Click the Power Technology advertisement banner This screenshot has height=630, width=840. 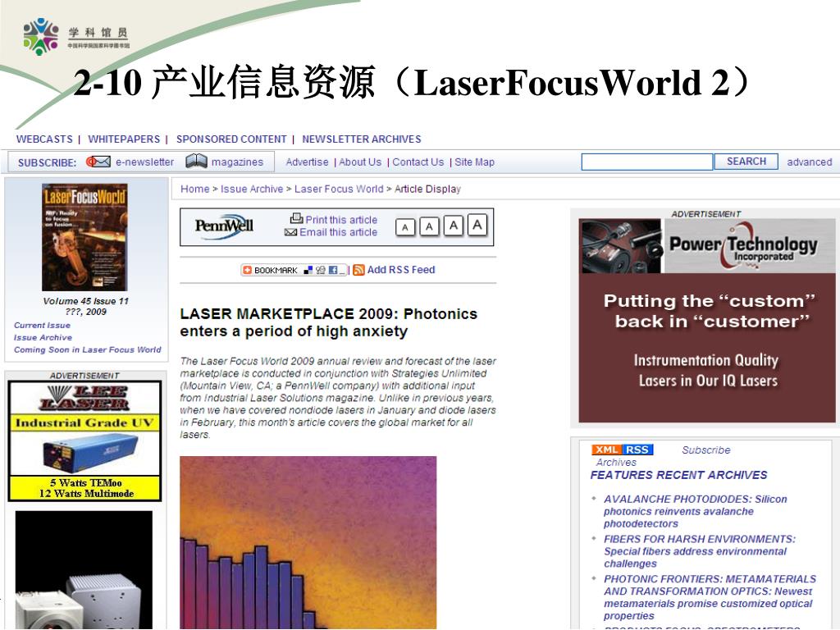(706, 321)
